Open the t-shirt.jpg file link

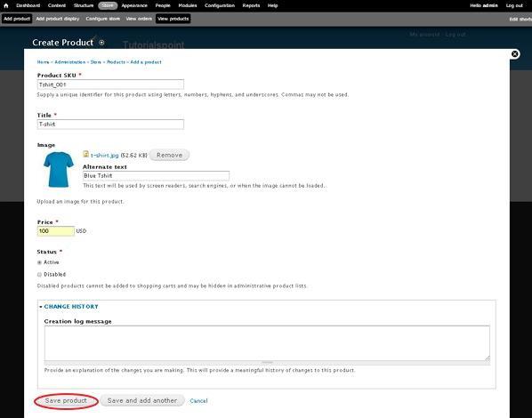pyautogui.click(x=104, y=156)
